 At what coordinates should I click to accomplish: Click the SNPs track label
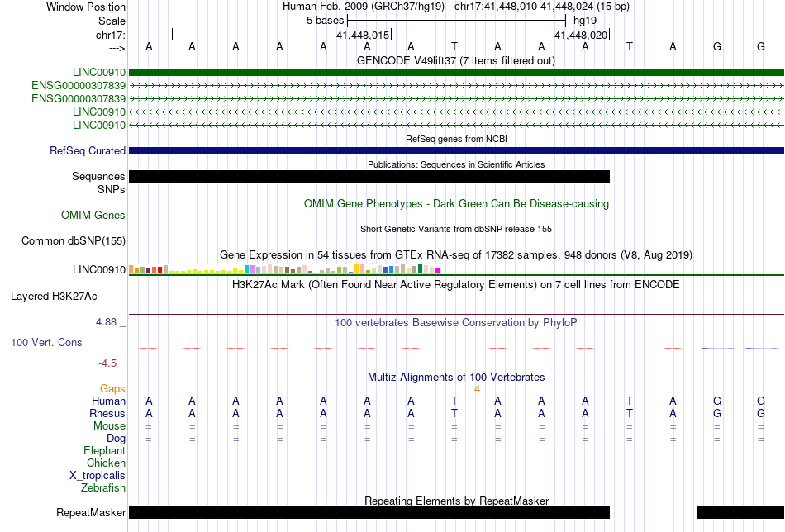coord(112,189)
